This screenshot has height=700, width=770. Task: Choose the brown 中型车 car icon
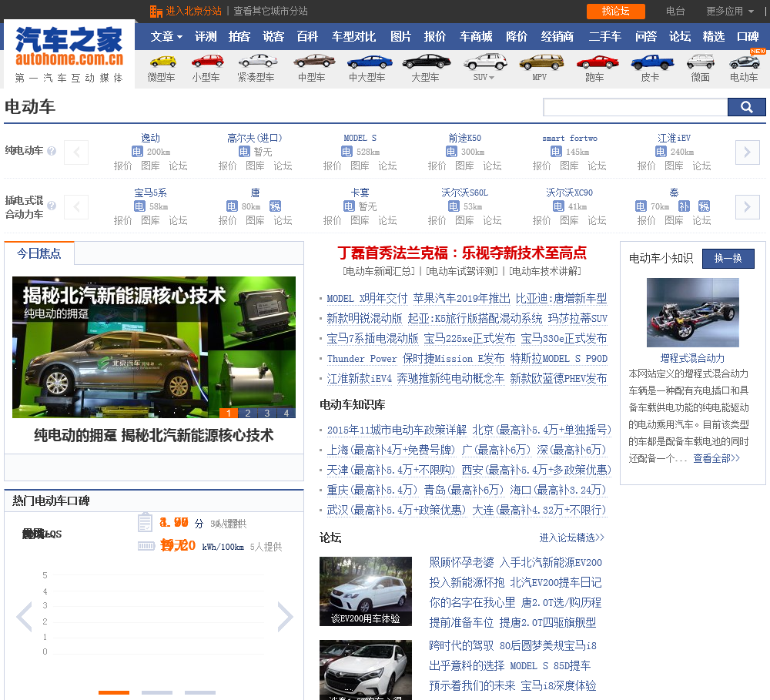[314, 62]
